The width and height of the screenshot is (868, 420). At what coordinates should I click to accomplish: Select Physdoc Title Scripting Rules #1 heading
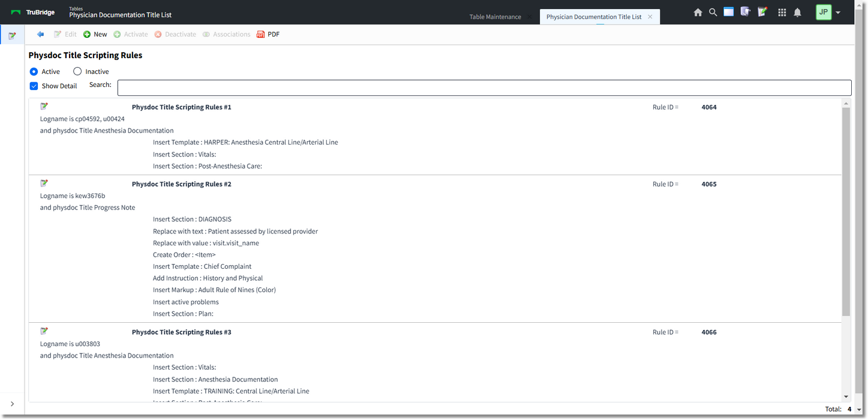click(181, 107)
